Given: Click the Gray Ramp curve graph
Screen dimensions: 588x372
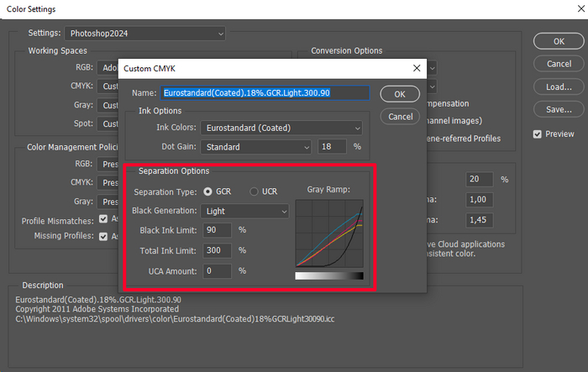Looking at the screenshot, I should 329,233.
